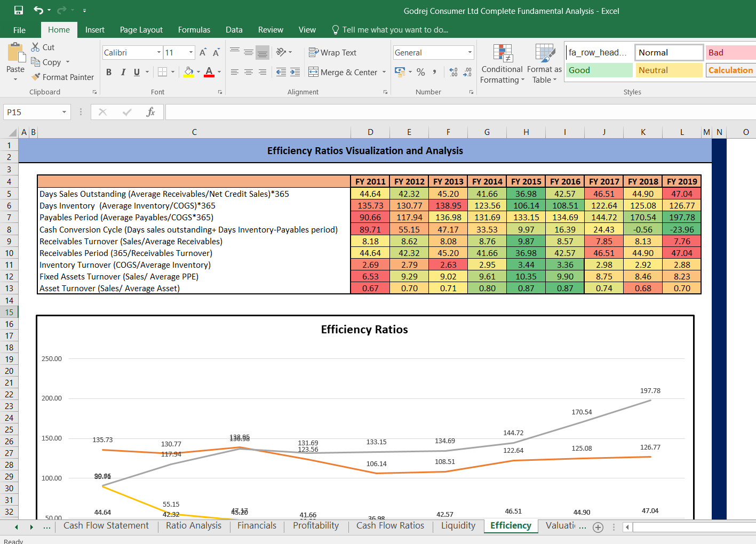Open Font dialog launcher
This screenshot has height=544, width=756.
click(220, 92)
